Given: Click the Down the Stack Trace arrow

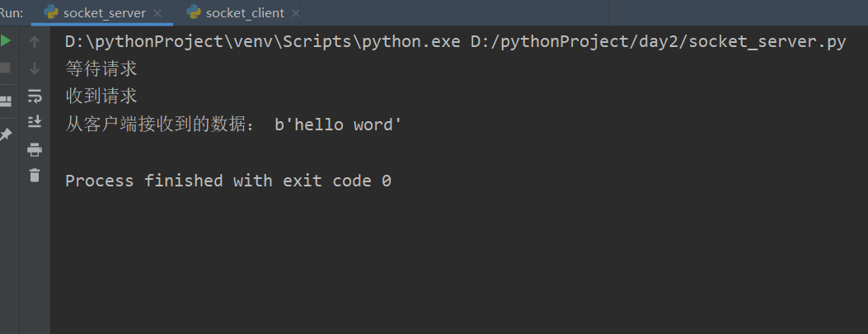Looking at the screenshot, I should click(x=35, y=68).
